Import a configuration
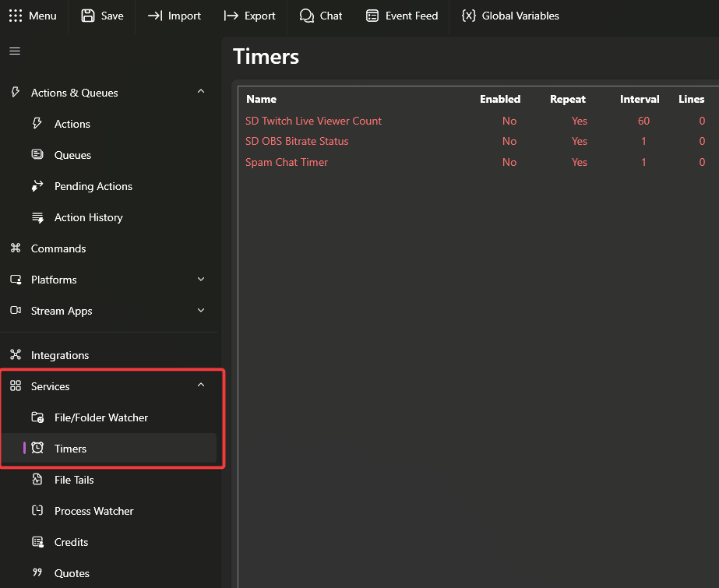This screenshot has height=588, width=719. (x=174, y=16)
